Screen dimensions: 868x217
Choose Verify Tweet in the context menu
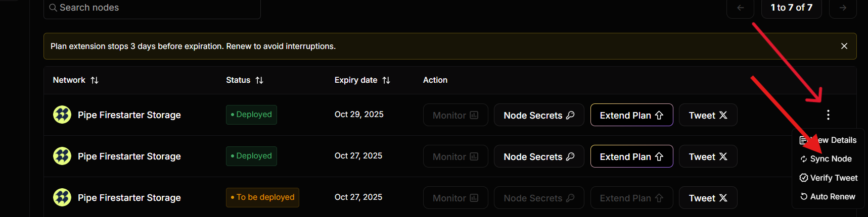pyautogui.click(x=833, y=178)
